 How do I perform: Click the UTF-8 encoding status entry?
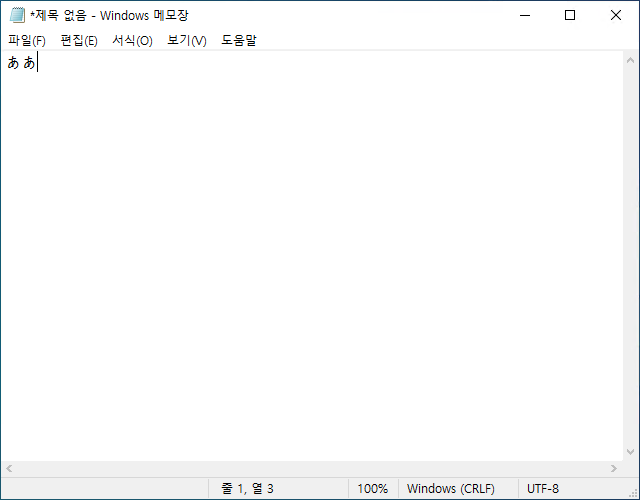click(543, 489)
